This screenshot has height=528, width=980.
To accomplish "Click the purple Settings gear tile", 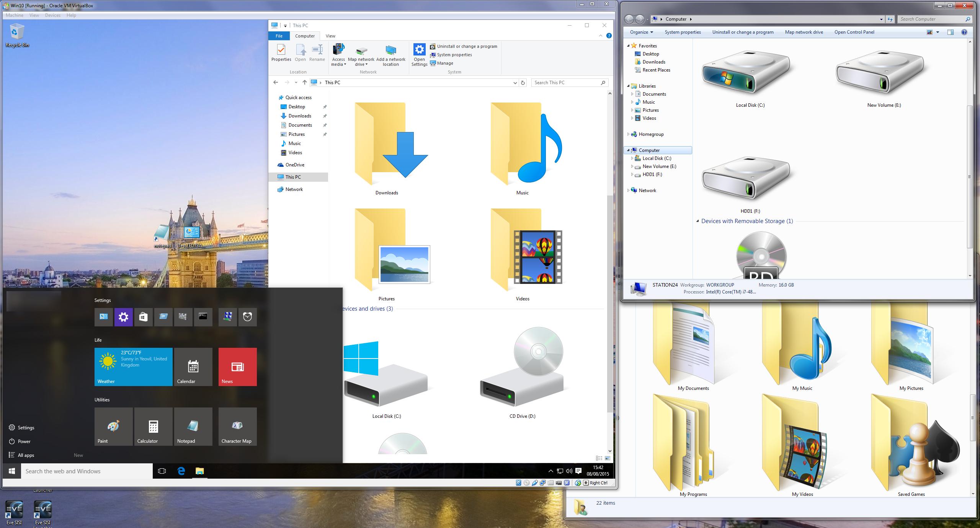I will click(123, 317).
